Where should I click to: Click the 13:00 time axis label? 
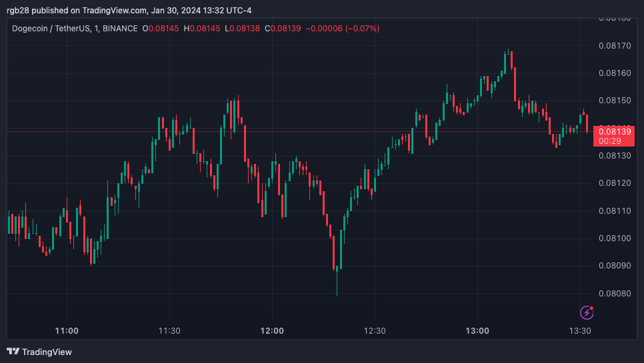point(477,331)
